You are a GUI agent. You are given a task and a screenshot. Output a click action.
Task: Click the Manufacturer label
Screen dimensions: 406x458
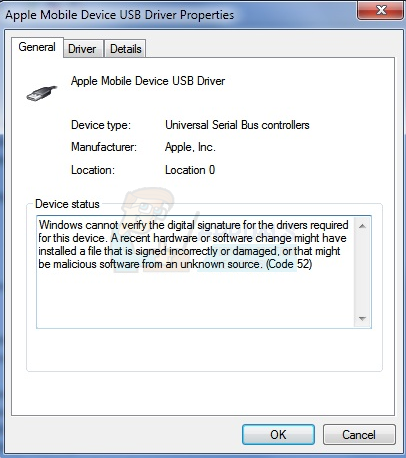[104, 147]
